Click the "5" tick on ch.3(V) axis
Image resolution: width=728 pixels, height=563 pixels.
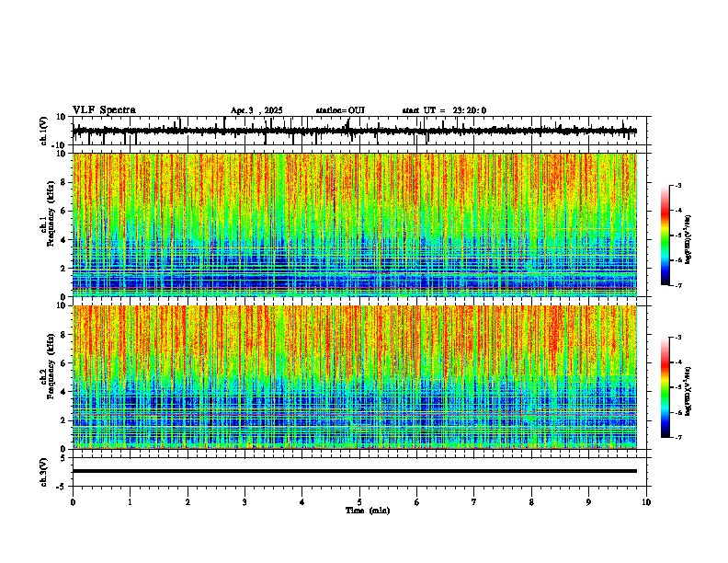point(63,457)
